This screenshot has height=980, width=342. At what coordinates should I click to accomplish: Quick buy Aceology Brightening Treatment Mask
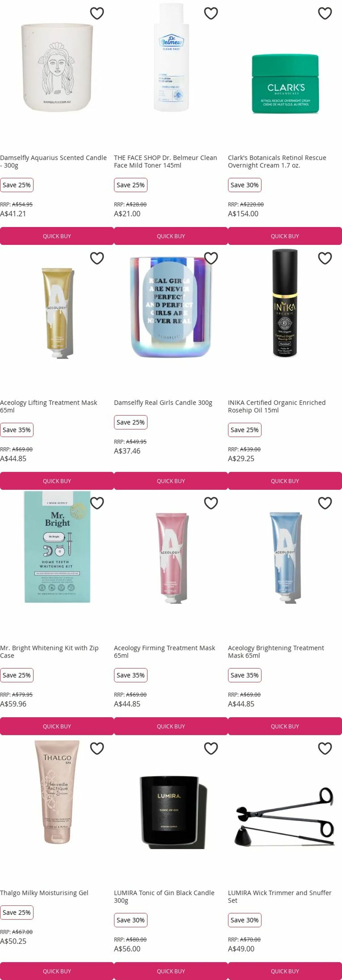tap(285, 726)
